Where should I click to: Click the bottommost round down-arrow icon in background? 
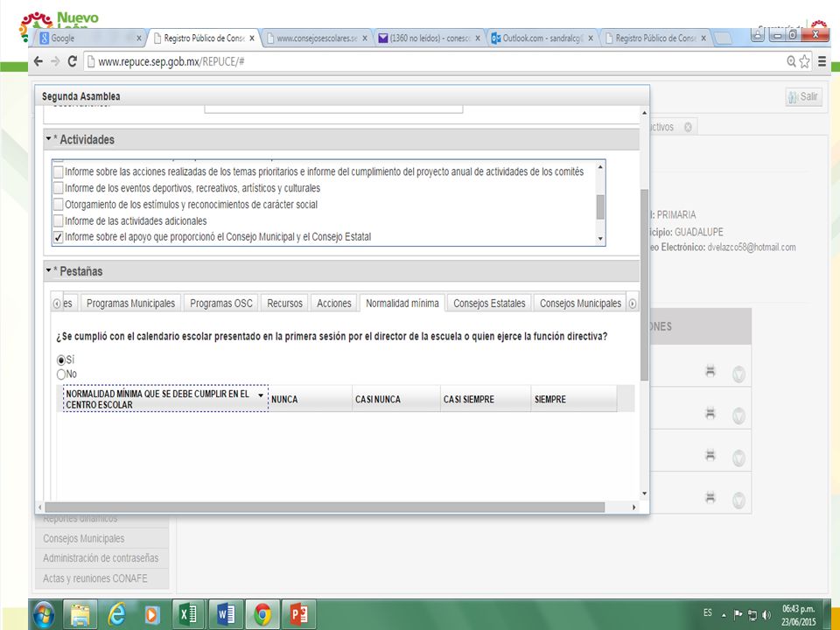[x=738, y=500]
